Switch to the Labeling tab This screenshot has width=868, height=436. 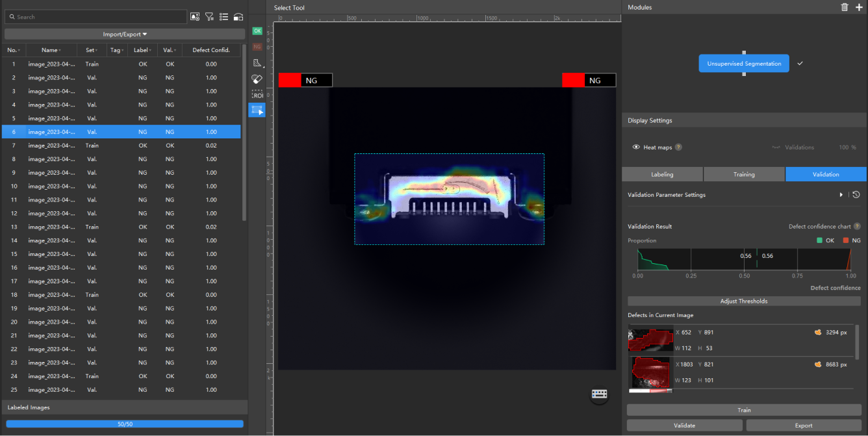point(662,174)
